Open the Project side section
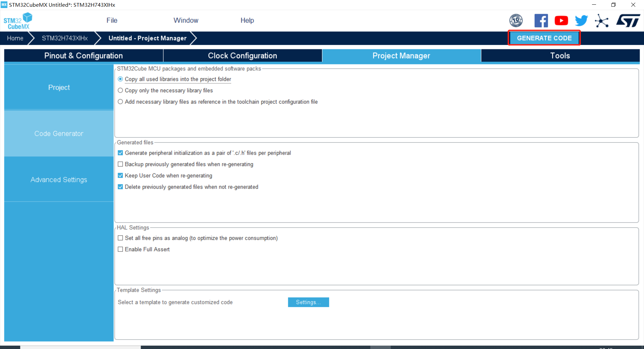Screen dimensions: 644x349 tap(59, 87)
